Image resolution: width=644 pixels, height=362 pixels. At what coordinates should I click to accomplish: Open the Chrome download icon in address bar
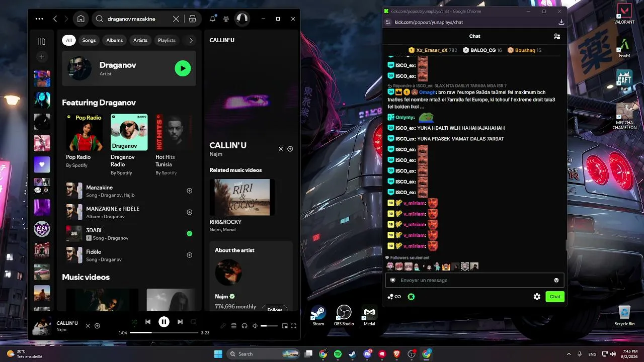click(561, 22)
